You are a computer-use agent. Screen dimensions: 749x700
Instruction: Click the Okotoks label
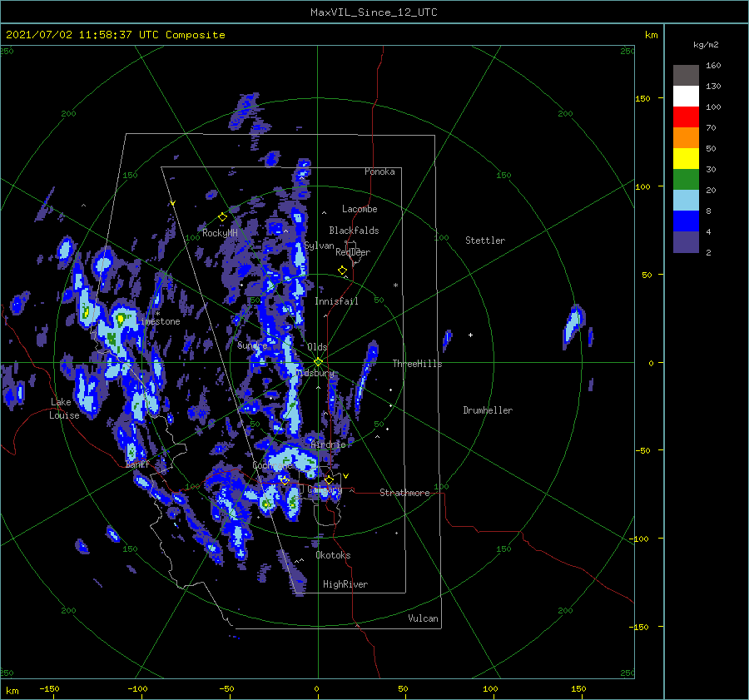pyautogui.click(x=333, y=555)
